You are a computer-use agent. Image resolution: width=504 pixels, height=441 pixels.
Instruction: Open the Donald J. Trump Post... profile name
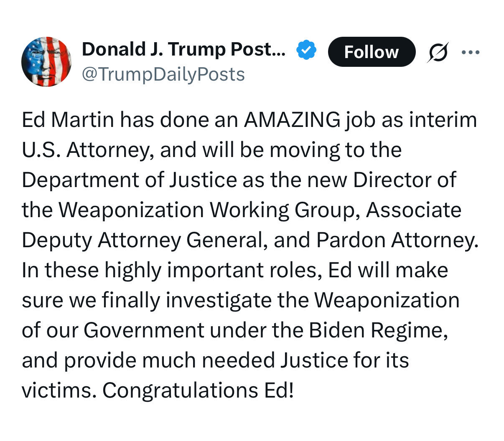(184, 50)
